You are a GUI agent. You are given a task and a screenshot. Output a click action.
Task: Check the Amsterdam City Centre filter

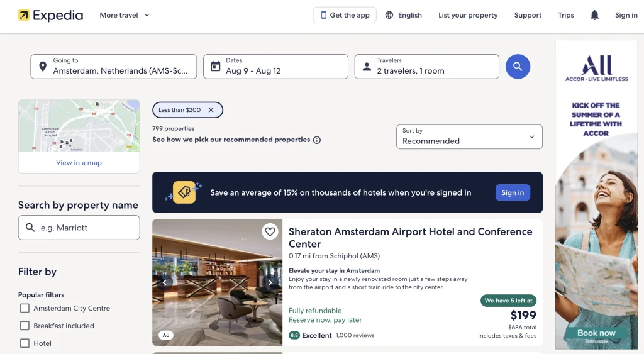25,308
